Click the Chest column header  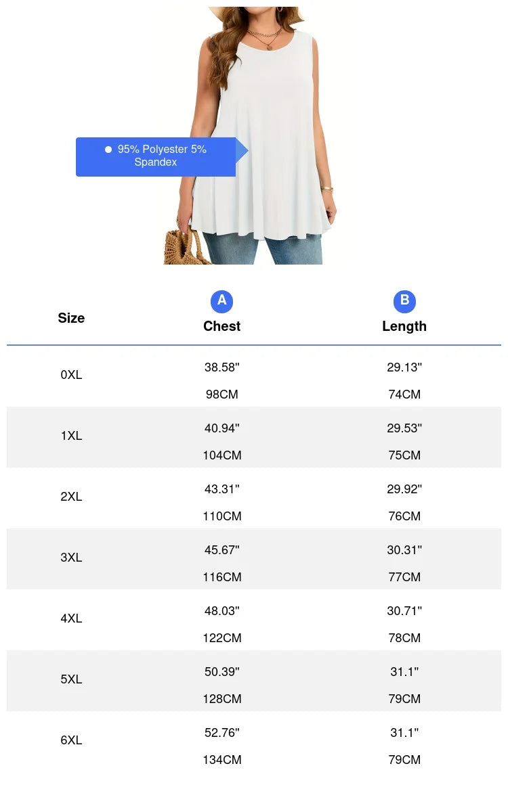(x=221, y=326)
